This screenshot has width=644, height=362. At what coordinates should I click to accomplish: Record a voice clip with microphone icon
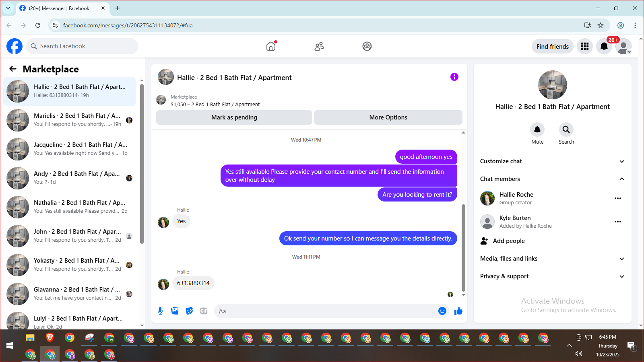(x=160, y=311)
